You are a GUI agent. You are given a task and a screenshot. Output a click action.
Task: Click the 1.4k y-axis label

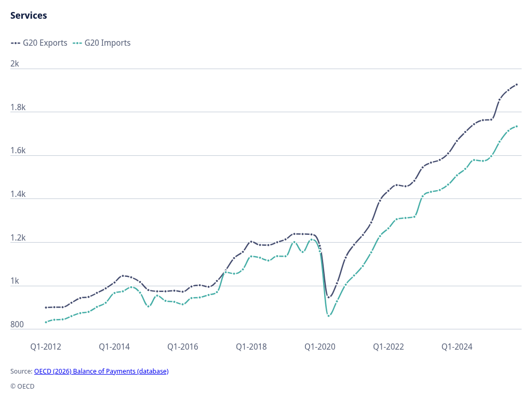click(17, 194)
